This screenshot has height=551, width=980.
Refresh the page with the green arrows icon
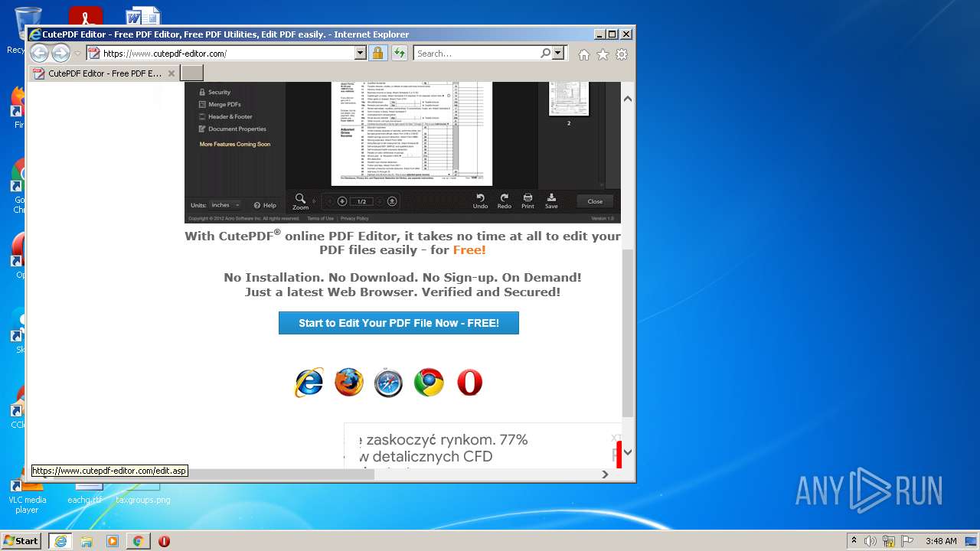tap(400, 54)
